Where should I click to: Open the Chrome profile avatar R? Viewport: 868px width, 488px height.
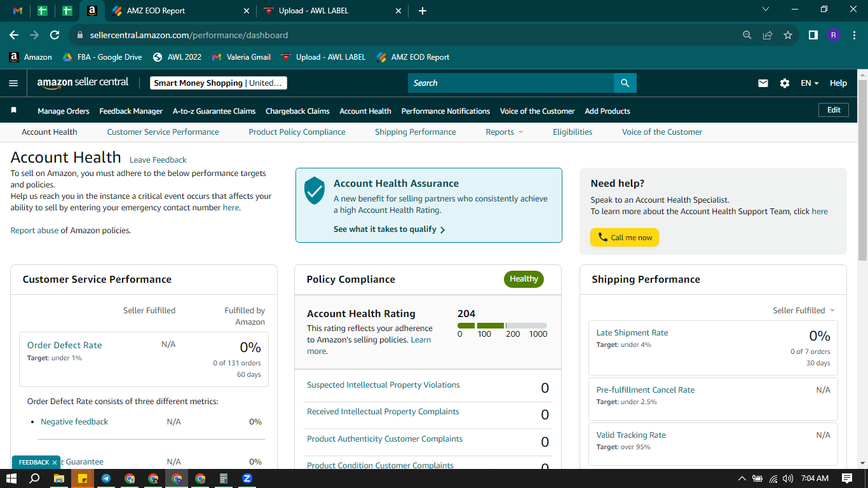(x=834, y=35)
